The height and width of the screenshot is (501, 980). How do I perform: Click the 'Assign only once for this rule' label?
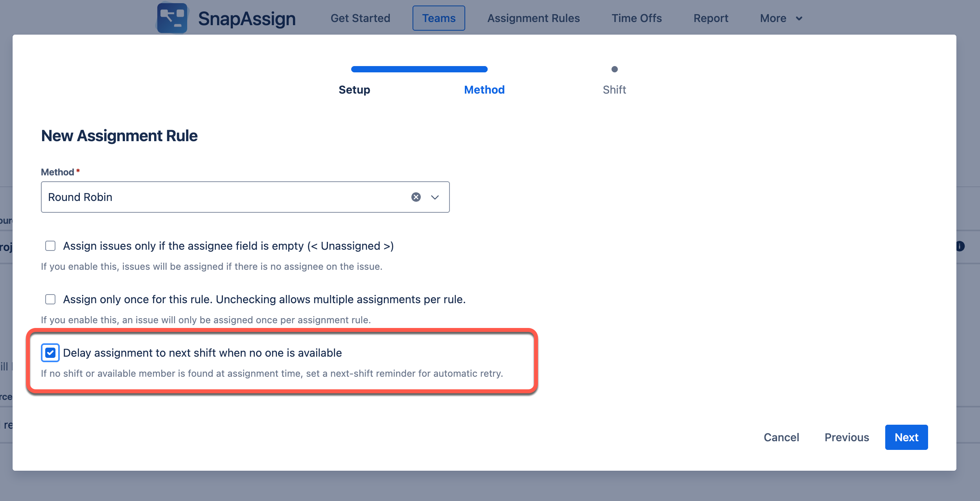click(264, 299)
